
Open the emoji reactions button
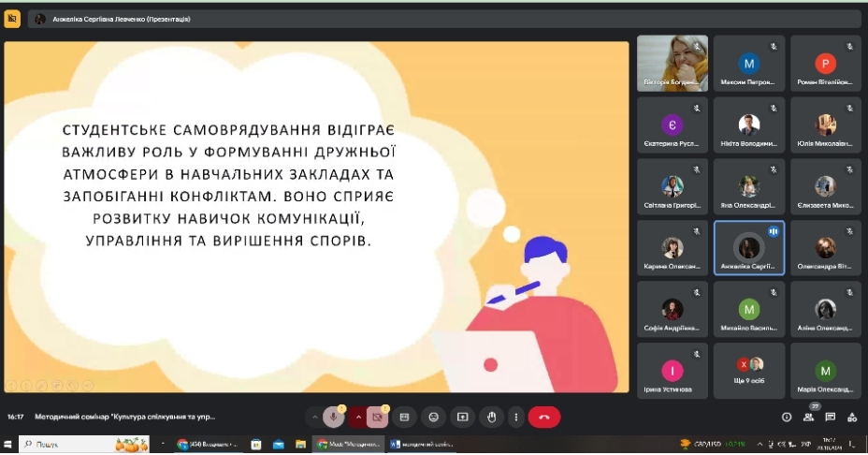pos(433,417)
